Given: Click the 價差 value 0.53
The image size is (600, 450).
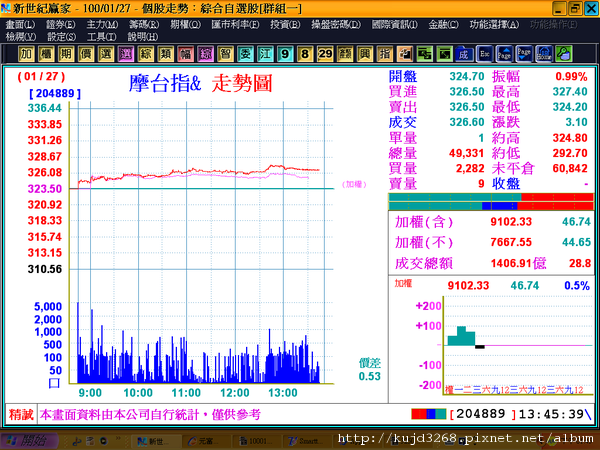Looking at the screenshot, I should (370, 377).
